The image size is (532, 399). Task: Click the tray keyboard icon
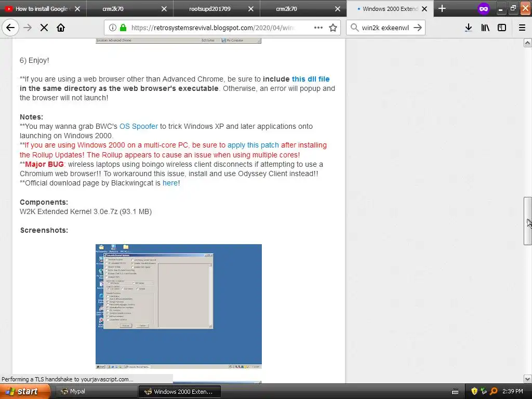pyautogui.click(x=455, y=392)
